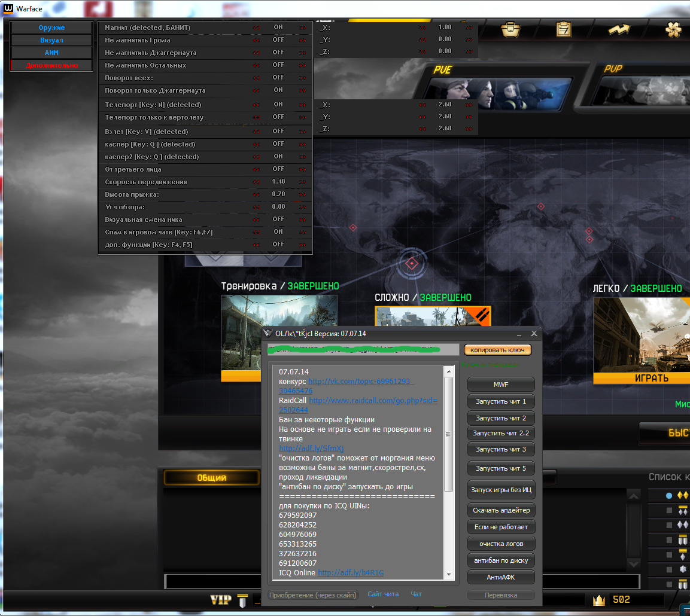Open the 'АИМ' cheat menu tab

[x=51, y=52]
